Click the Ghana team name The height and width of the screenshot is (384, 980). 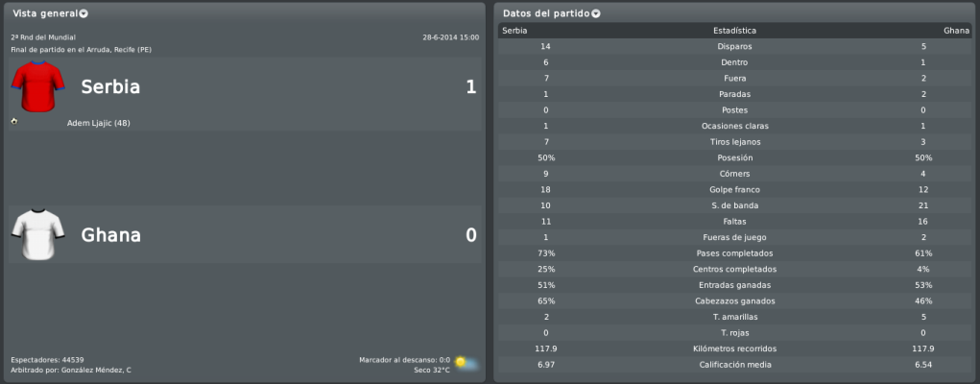pos(110,235)
